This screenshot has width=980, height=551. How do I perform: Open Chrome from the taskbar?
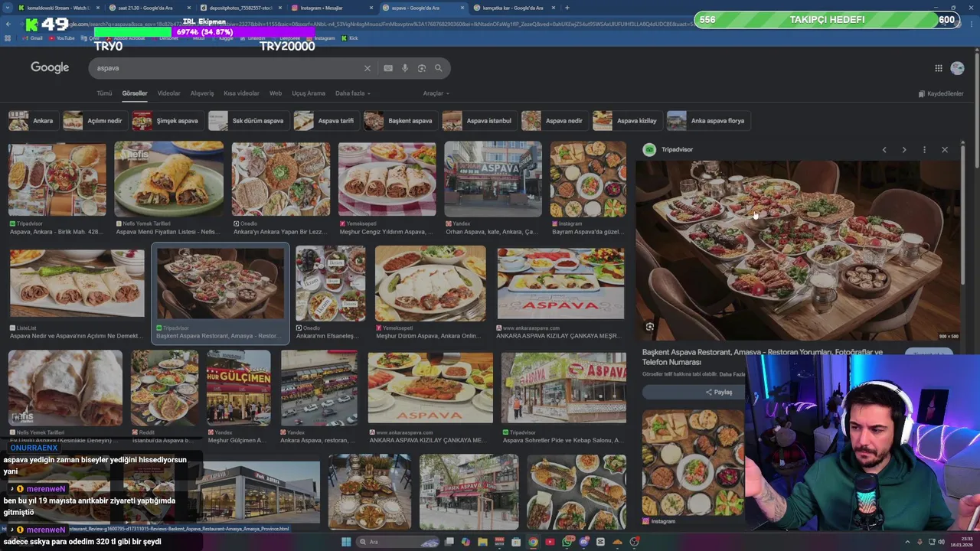533,542
